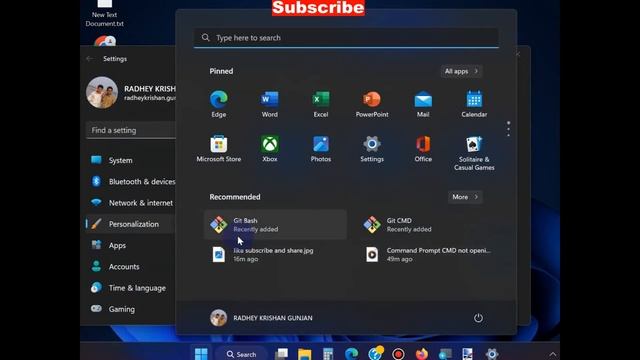The height and width of the screenshot is (360, 640).
Task: Select Time & language in Settings
Action: point(131,288)
